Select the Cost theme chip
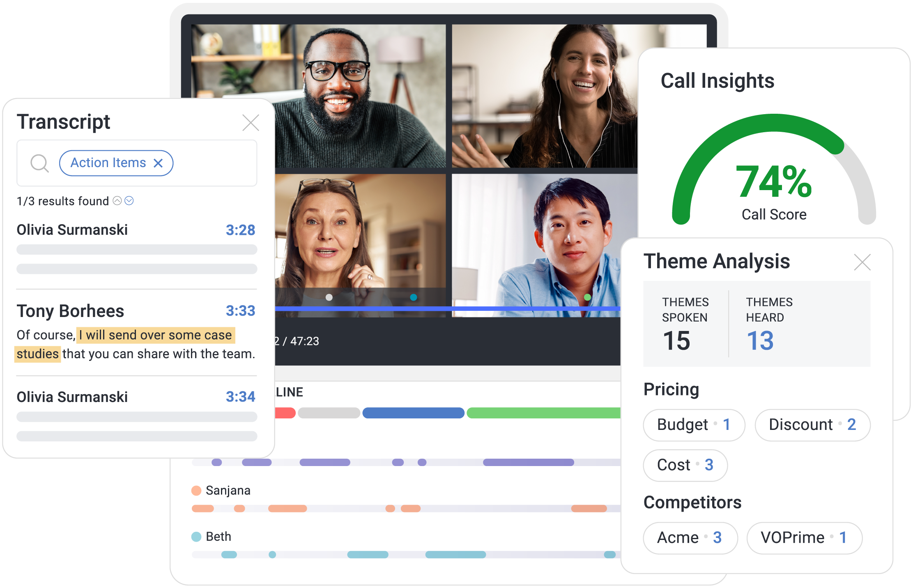The image size is (913, 588). (685, 465)
